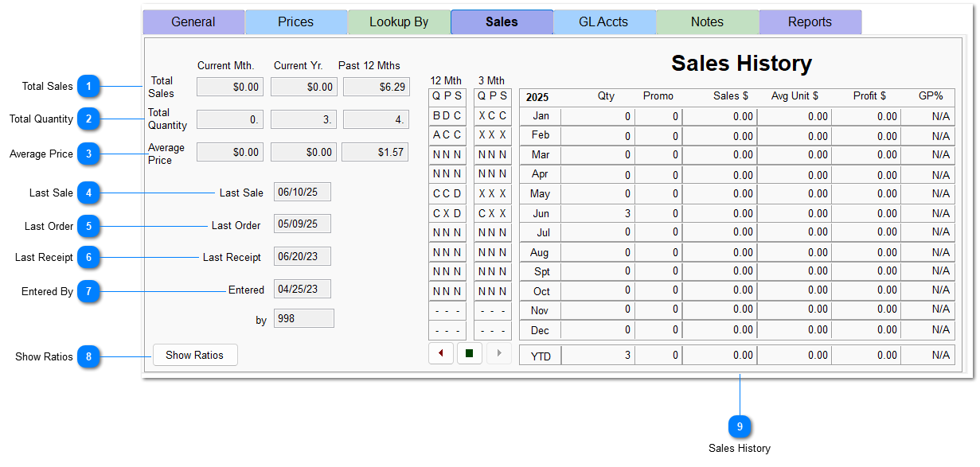Select the Last Order date field
980x467 pixels.
[302, 224]
